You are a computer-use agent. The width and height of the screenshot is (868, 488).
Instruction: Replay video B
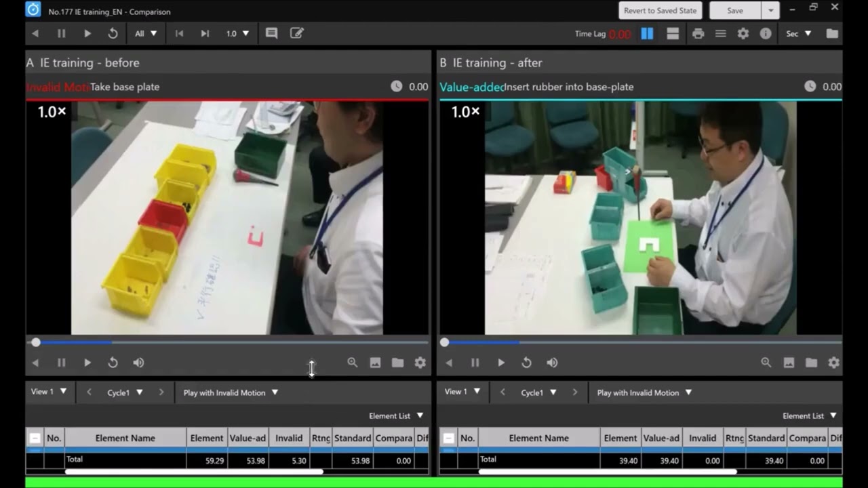(x=526, y=363)
